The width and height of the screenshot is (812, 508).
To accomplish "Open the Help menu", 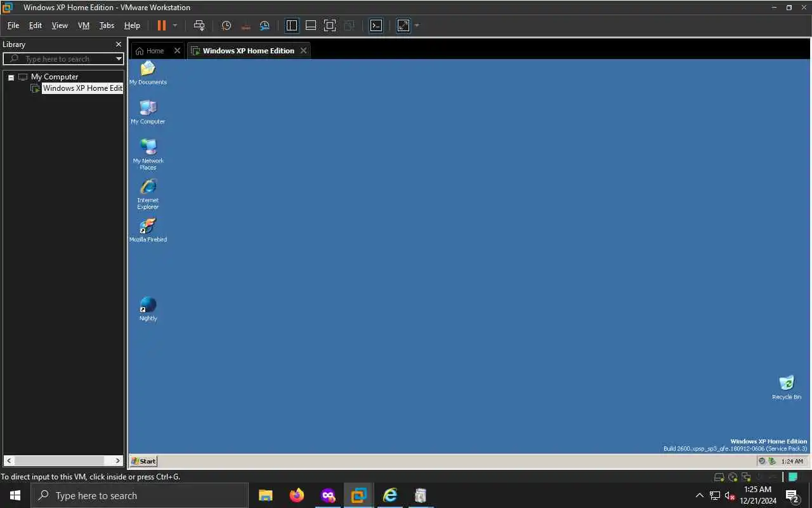I will (132, 25).
